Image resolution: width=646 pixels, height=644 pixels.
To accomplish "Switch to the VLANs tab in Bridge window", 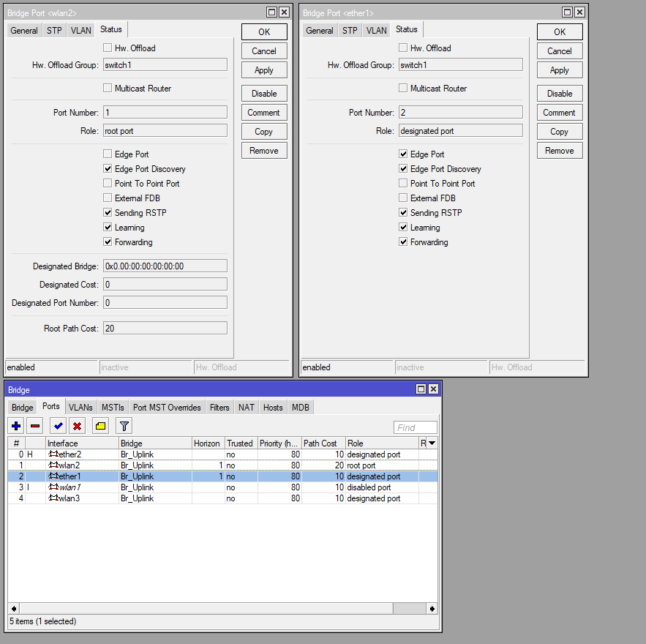I will click(80, 408).
